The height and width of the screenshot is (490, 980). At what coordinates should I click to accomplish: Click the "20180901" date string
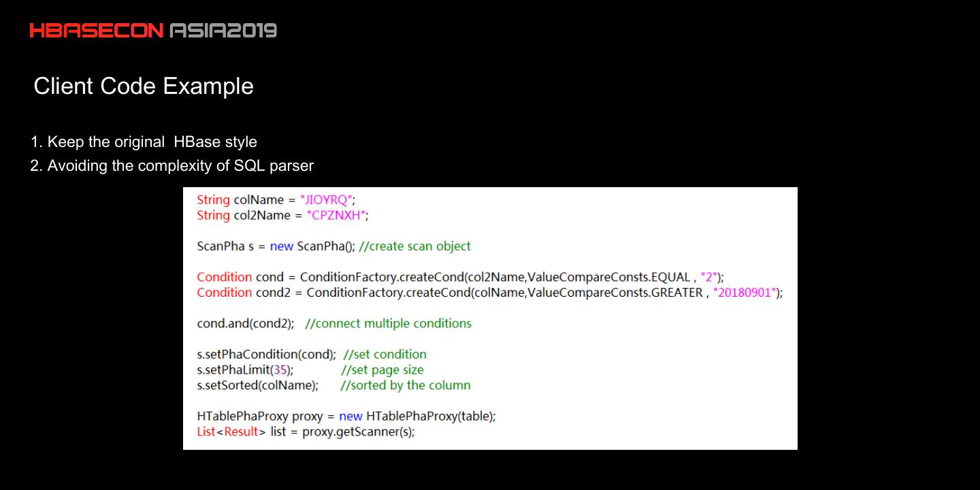745,293
